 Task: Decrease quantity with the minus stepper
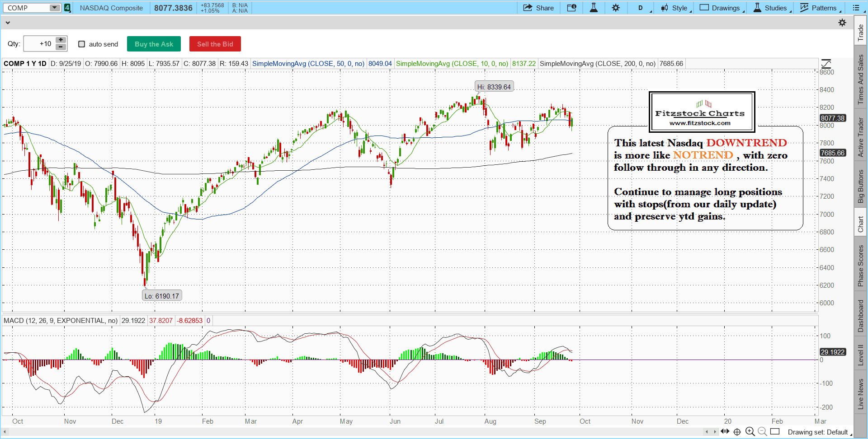pos(61,47)
